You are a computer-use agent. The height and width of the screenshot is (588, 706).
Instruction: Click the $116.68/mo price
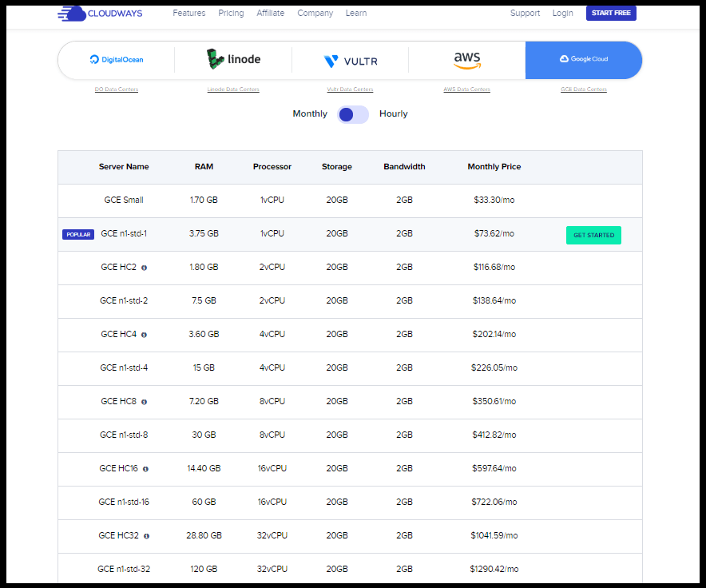[x=494, y=267]
